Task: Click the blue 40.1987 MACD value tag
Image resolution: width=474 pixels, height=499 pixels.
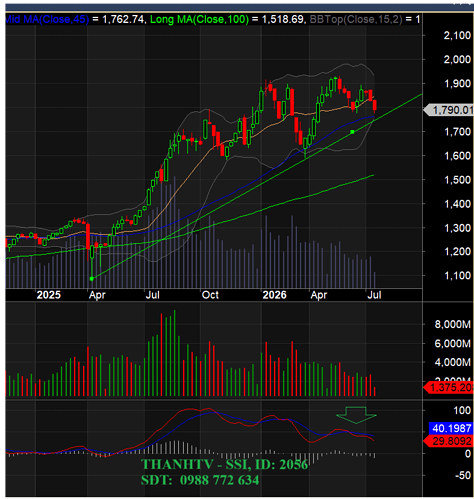Action: point(451,428)
